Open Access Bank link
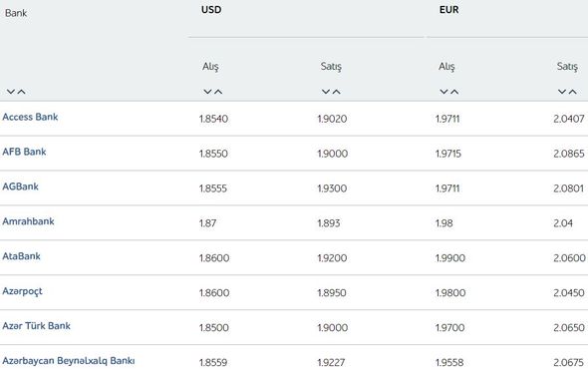588x370 pixels. click(x=30, y=117)
